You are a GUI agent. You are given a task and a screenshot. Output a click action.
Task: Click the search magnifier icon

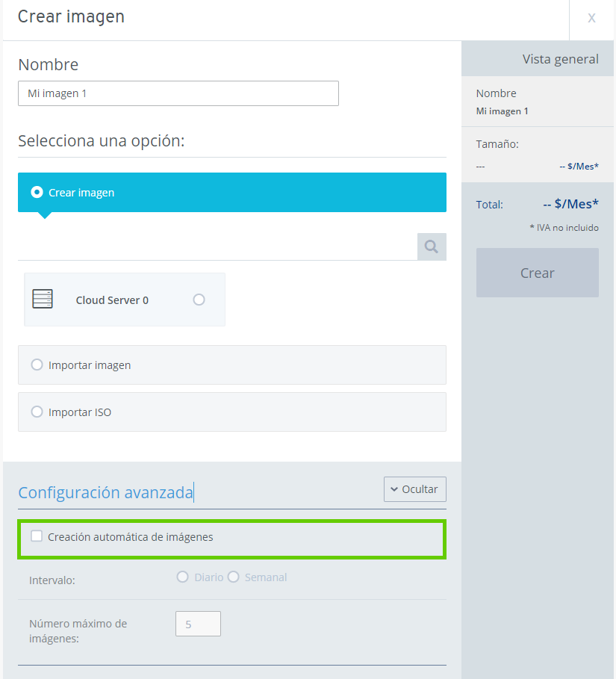tap(432, 247)
